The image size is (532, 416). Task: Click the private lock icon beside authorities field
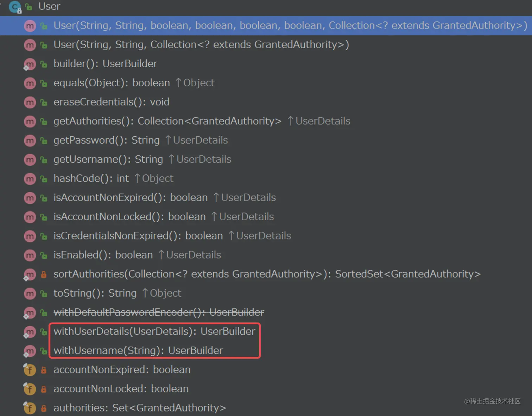click(x=44, y=408)
